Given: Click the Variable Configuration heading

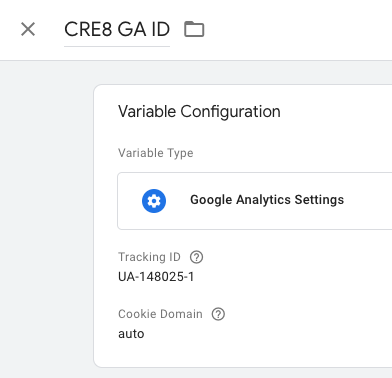Looking at the screenshot, I should pyautogui.click(x=199, y=111).
